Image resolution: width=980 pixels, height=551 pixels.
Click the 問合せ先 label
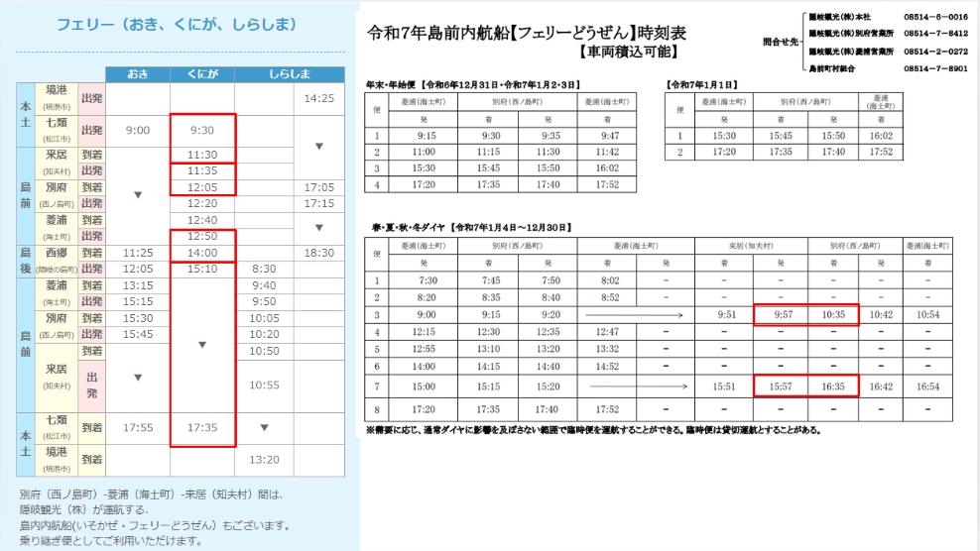[x=780, y=42]
